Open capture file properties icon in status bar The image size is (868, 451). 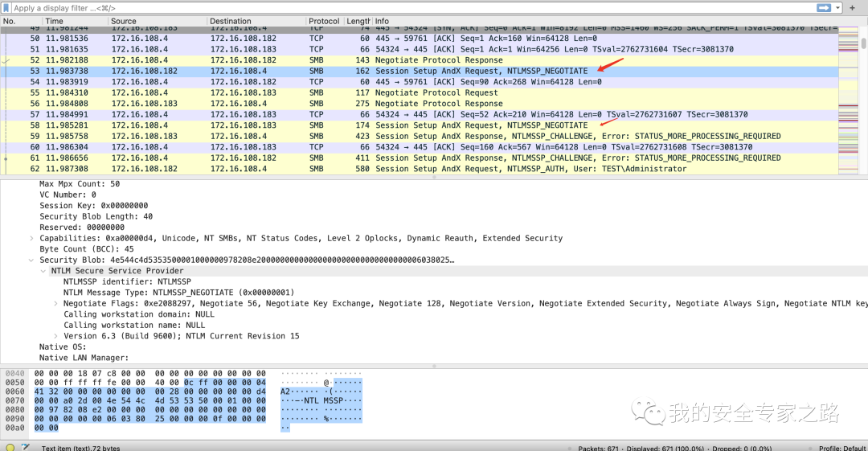25,447
